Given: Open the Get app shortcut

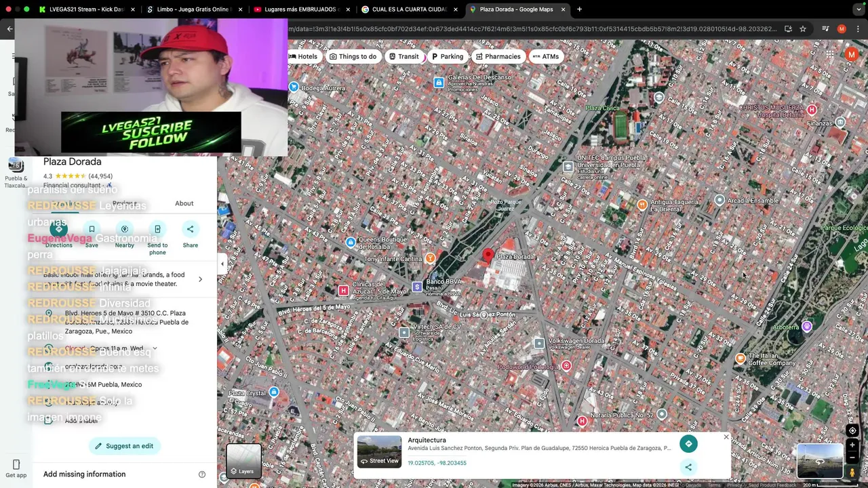Looking at the screenshot, I should click(x=16, y=468).
